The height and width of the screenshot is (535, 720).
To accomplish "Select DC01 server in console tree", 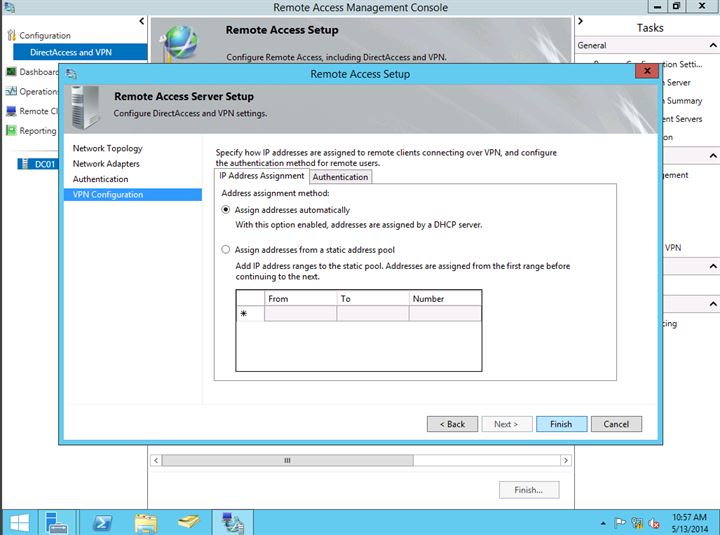I will tap(39, 164).
